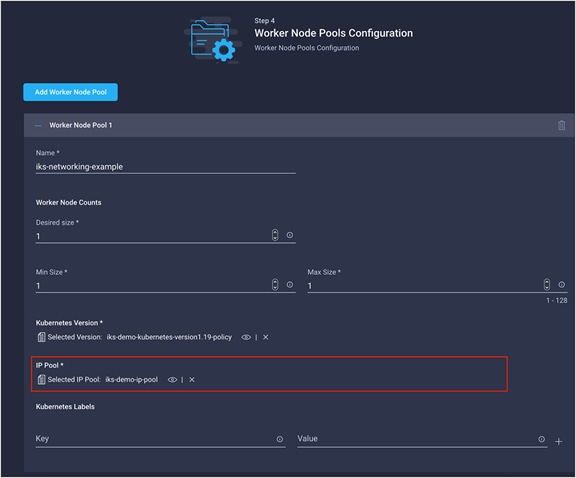Show info for the Key field

coord(280,439)
